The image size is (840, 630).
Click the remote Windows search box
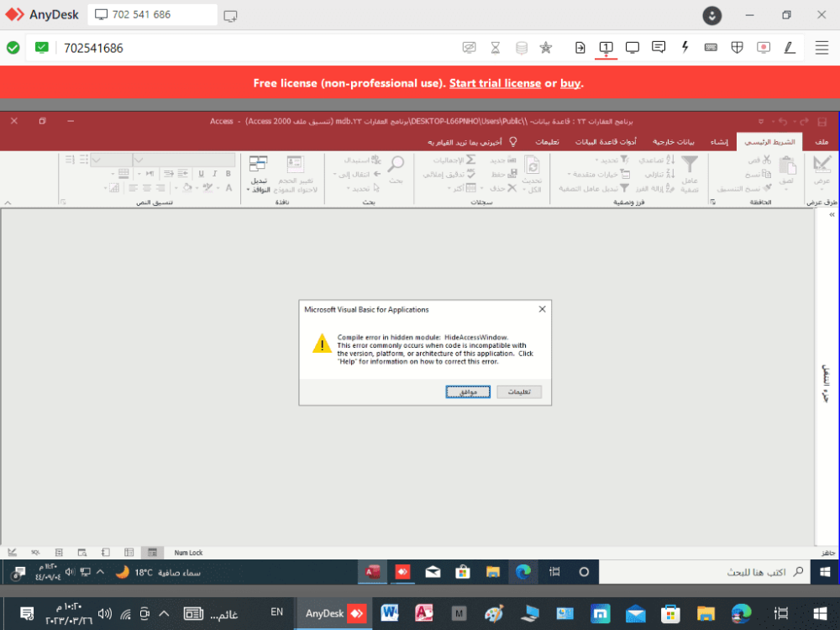coord(706,572)
